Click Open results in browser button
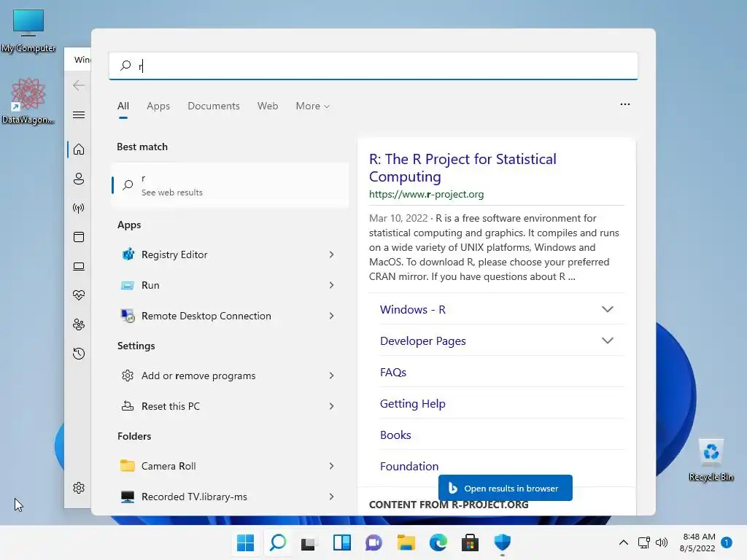Screen dimensions: 747x560 (x=505, y=488)
